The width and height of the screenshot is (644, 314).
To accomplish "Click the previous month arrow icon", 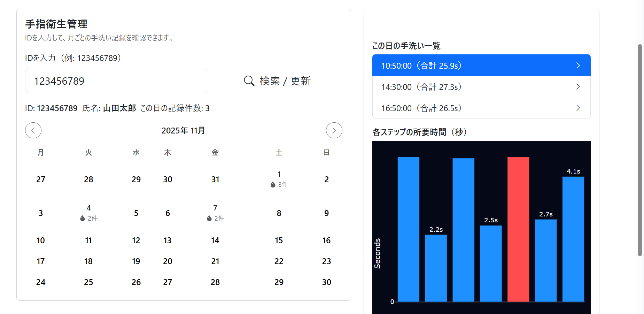I will [x=33, y=130].
